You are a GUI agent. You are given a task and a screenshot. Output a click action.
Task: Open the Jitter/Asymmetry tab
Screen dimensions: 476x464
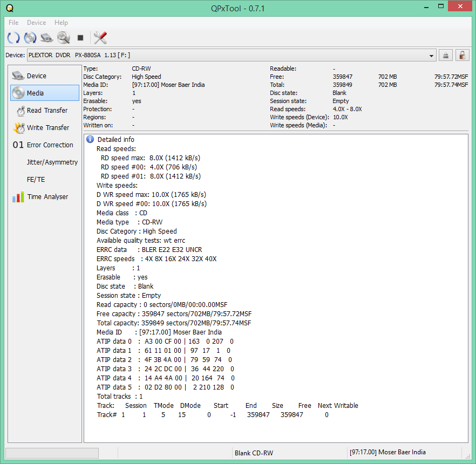click(x=45, y=162)
